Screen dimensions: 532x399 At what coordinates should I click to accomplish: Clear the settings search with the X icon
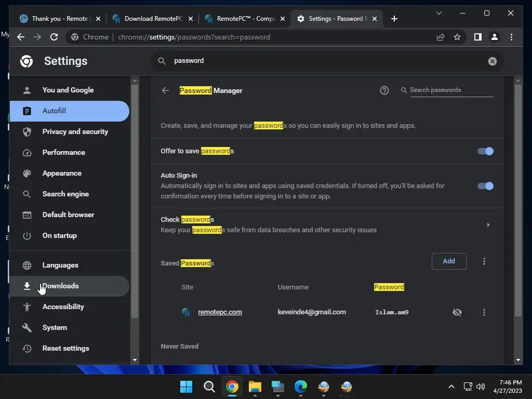coord(493,61)
